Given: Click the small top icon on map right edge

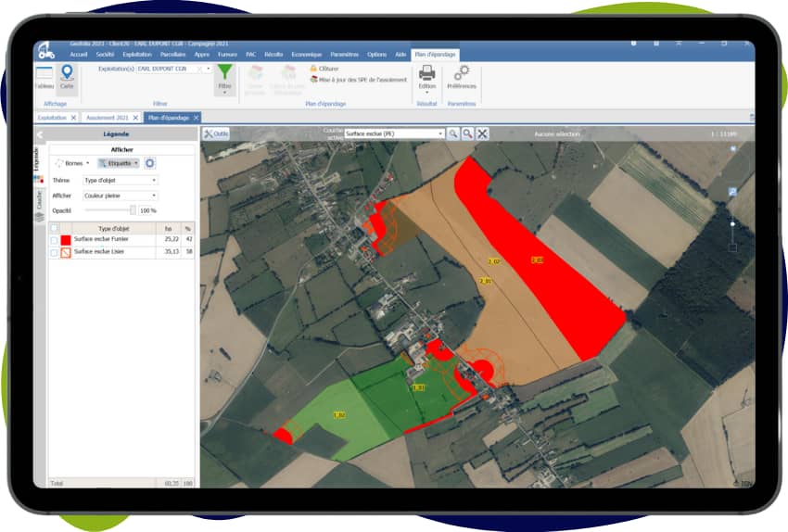Looking at the screenshot, I should [733, 149].
